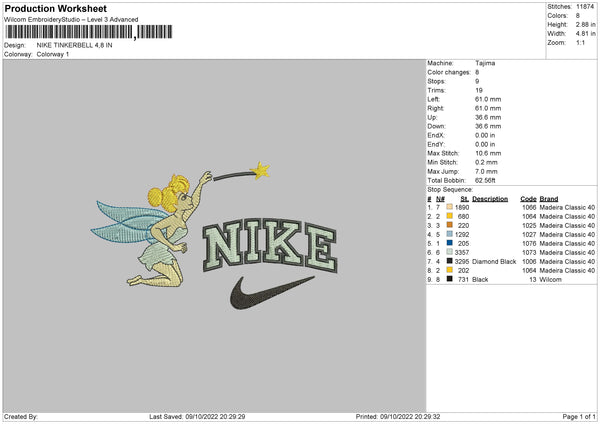600x424 pixels.
Task: Click the Min Stitch value '0.2 mm'
Action: (x=486, y=162)
